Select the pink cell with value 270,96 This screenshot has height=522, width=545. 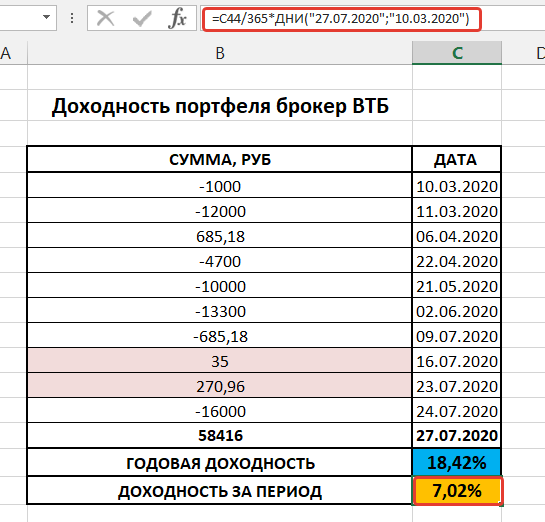coord(220,385)
